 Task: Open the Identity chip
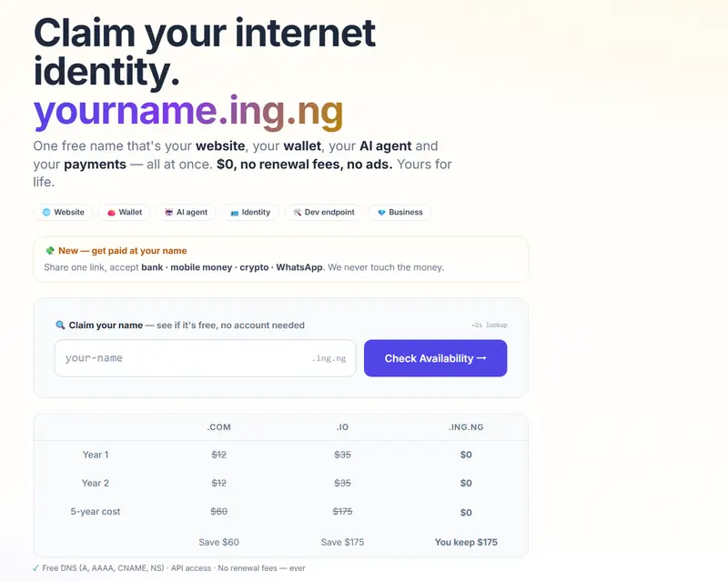[x=249, y=212]
